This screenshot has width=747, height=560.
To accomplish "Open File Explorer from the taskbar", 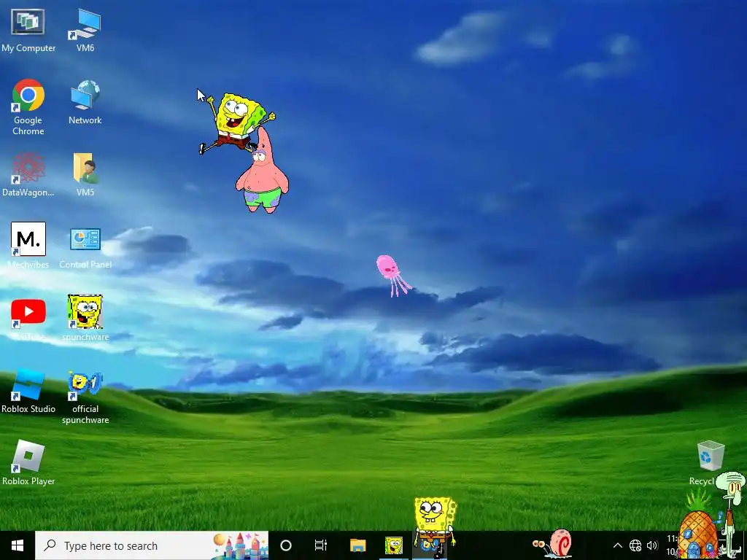I will 357,545.
